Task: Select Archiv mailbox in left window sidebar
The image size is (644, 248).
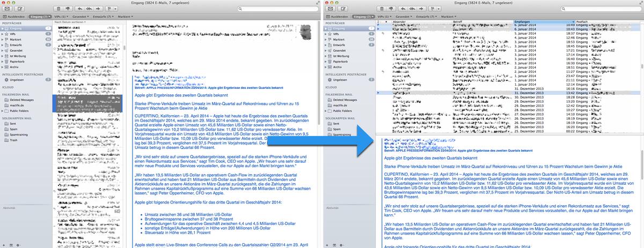Action: click(x=26, y=67)
